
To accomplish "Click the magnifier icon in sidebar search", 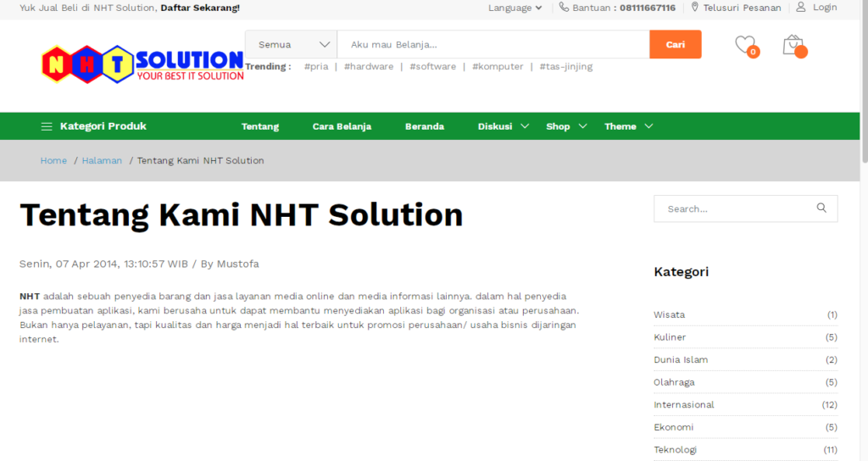I will [x=821, y=208].
